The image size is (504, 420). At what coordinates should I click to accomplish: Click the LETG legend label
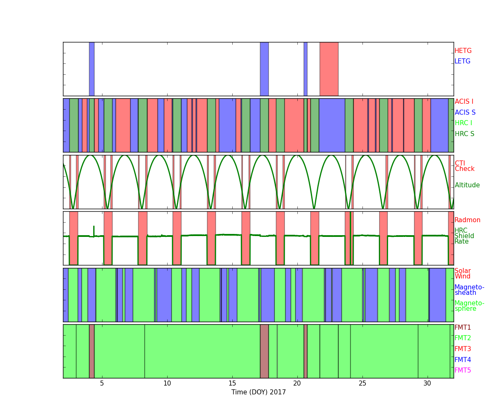462,61
